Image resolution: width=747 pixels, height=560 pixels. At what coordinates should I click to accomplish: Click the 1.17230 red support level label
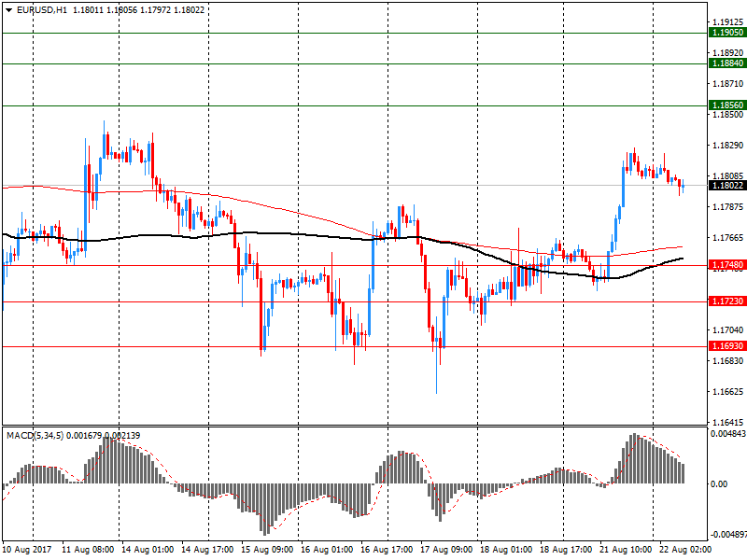tap(727, 301)
